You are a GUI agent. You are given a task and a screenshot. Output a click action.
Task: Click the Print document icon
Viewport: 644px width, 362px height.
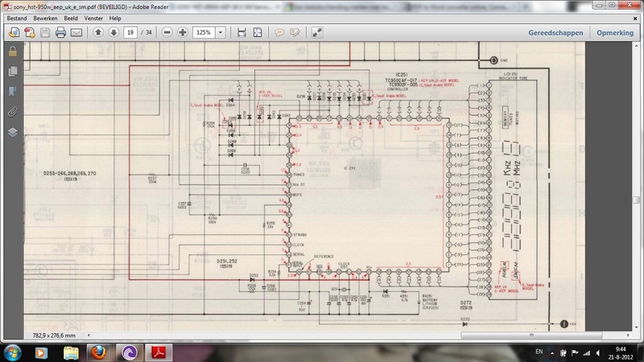click(x=60, y=33)
